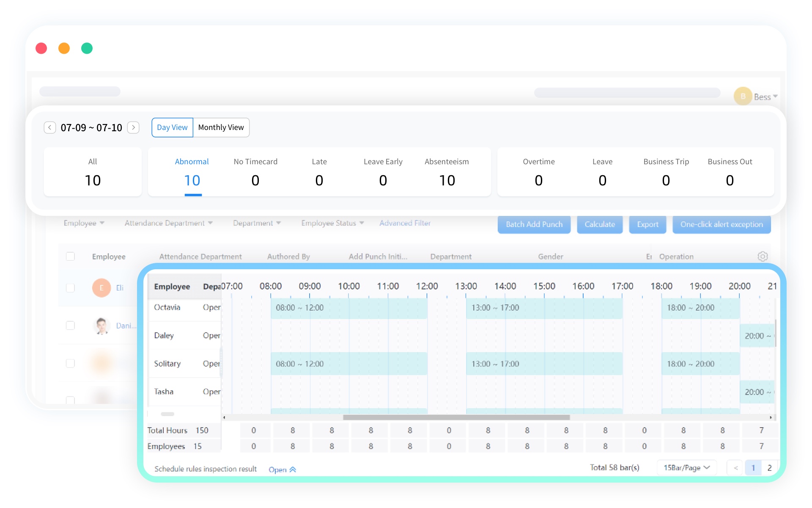The width and height of the screenshot is (812, 508).
Task: Check the box for Dani row
Action: click(x=71, y=326)
